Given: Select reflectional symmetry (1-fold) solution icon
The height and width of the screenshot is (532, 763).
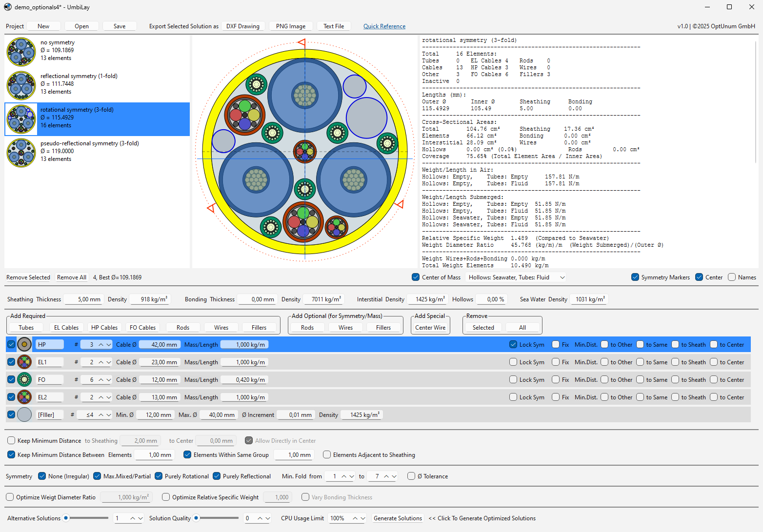Looking at the screenshot, I should point(21,86).
